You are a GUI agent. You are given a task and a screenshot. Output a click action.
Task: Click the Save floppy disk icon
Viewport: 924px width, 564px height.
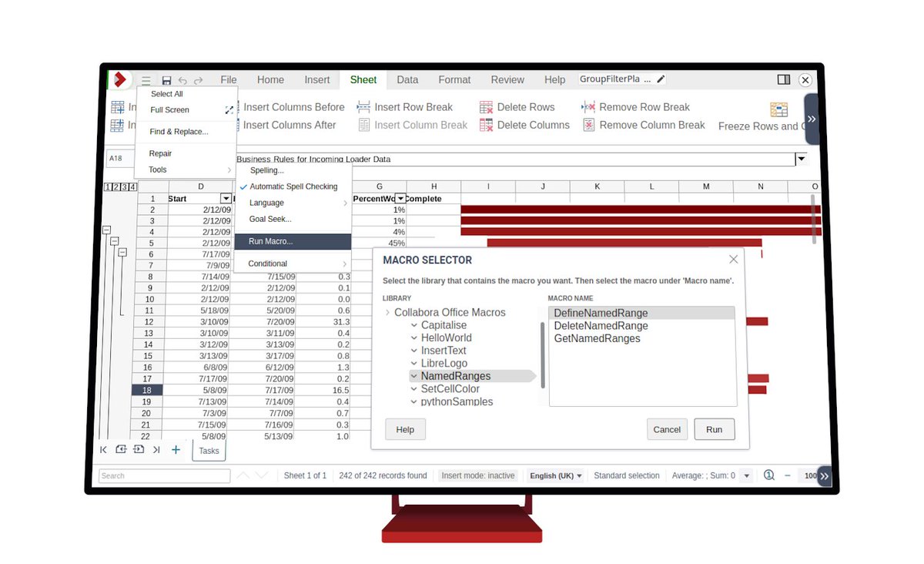166,80
